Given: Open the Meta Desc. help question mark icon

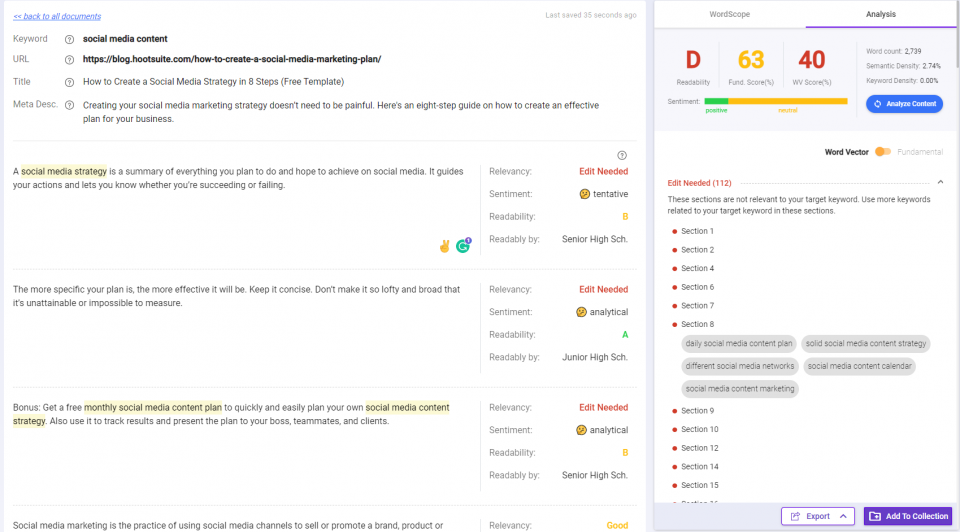Looking at the screenshot, I should (x=69, y=105).
